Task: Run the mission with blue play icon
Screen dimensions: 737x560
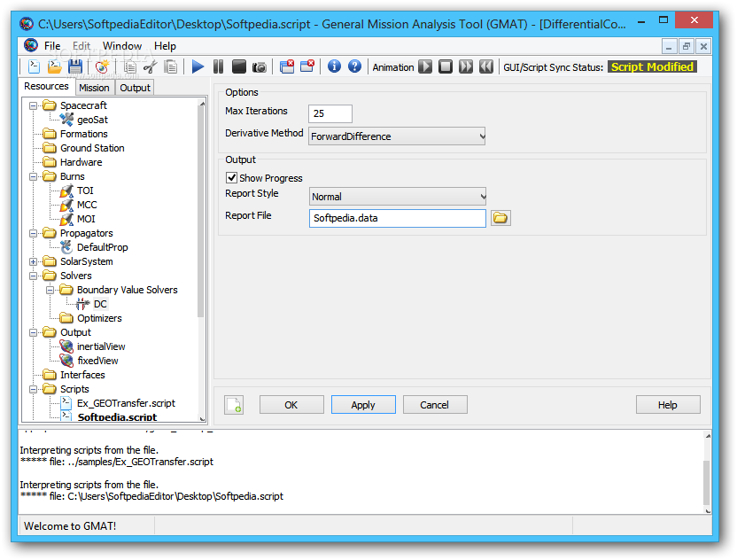Action: coord(198,66)
